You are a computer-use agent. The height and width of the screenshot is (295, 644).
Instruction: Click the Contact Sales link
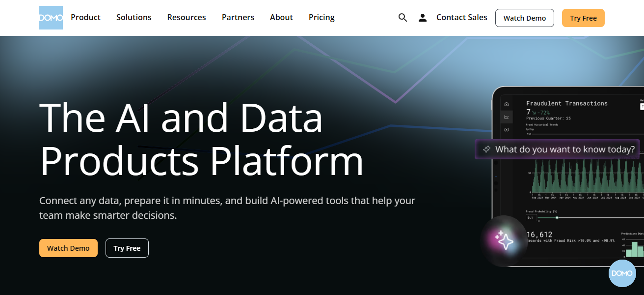point(462,18)
